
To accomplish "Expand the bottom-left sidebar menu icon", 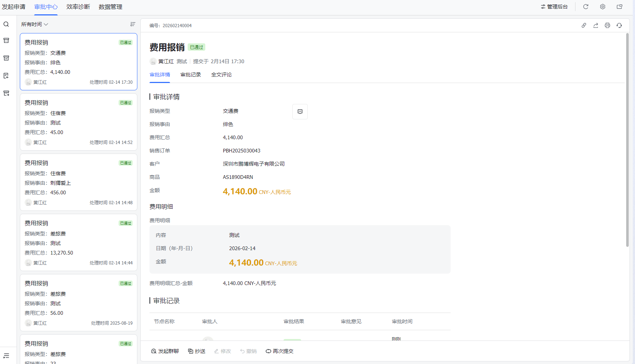I will 6,356.
